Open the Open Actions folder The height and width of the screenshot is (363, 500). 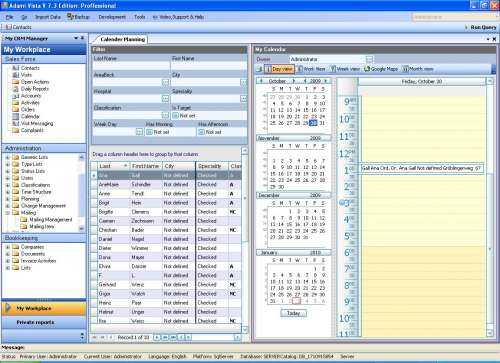click(35, 82)
